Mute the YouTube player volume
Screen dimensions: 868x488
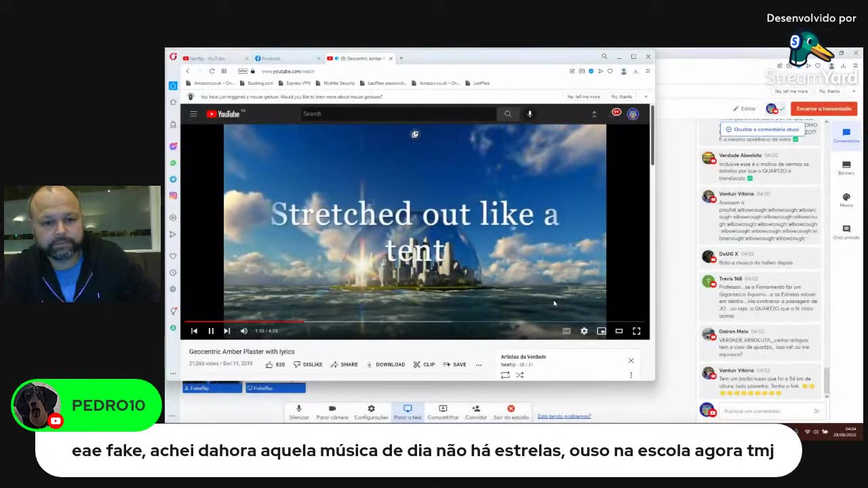click(244, 331)
